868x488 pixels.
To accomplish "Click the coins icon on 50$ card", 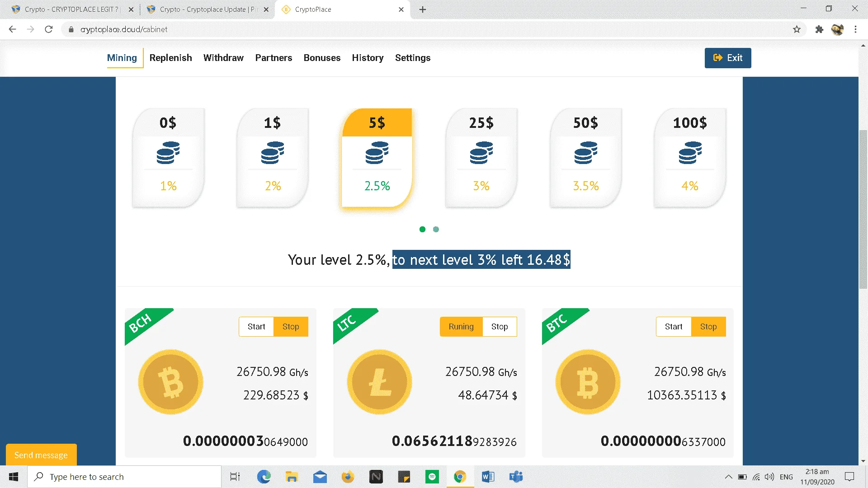I will coord(586,153).
